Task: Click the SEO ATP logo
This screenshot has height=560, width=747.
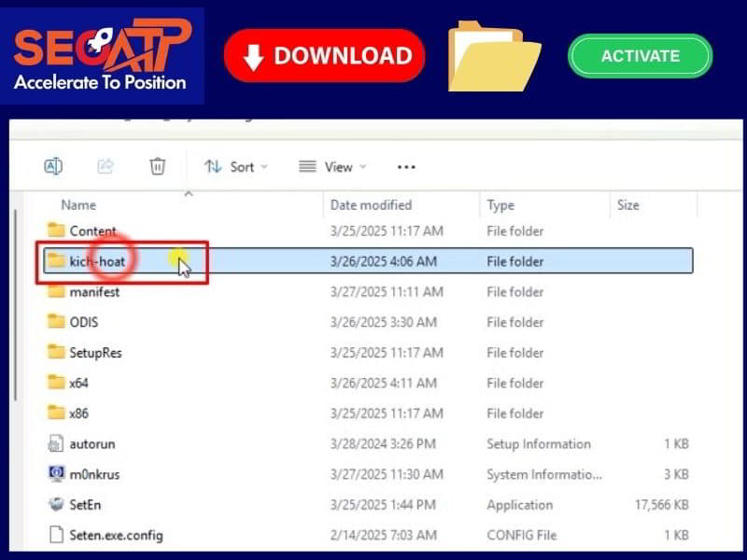Action: pyautogui.click(x=103, y=56)
